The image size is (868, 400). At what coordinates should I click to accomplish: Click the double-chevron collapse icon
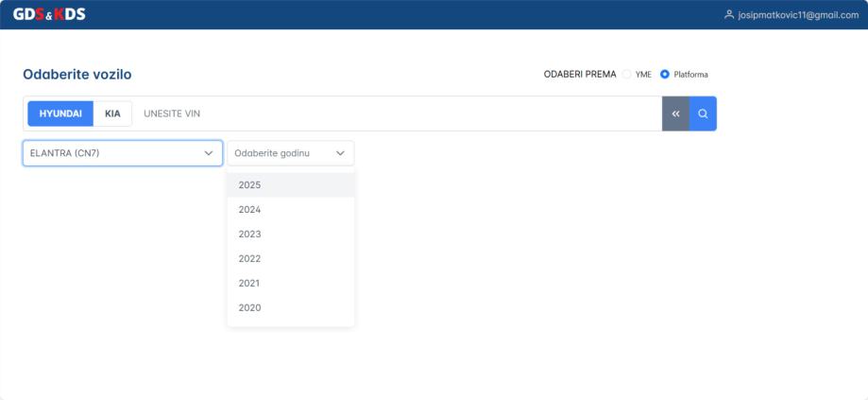click(675, 113)
